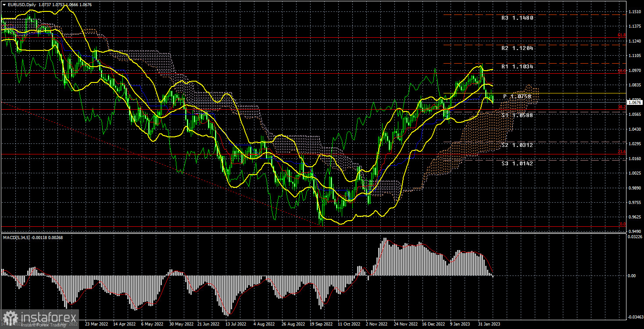Click the 1.1105 price axis value
Viewport: 644px width, 329px height.
634,55
